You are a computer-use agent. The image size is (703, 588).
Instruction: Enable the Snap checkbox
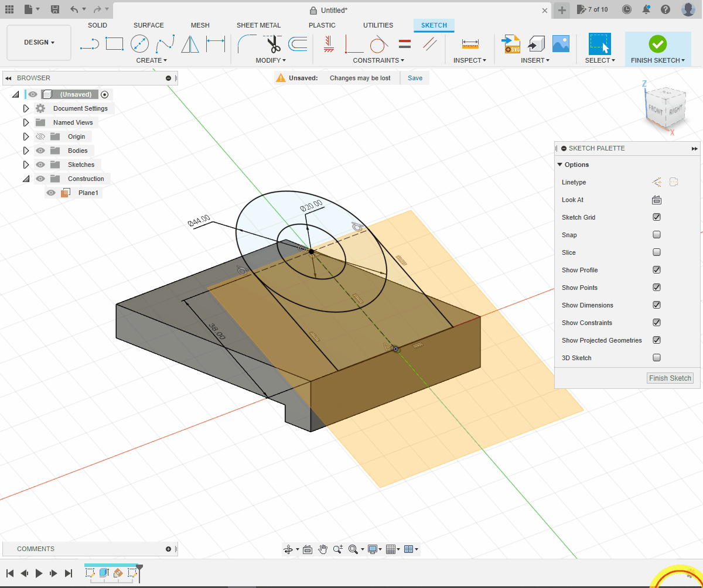tap(657, 235)
